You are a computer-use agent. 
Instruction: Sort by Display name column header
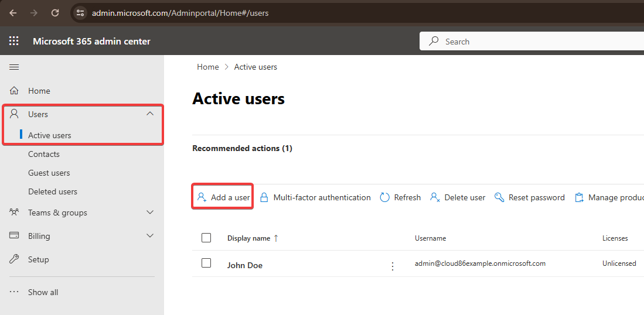[x=249, y=238]
